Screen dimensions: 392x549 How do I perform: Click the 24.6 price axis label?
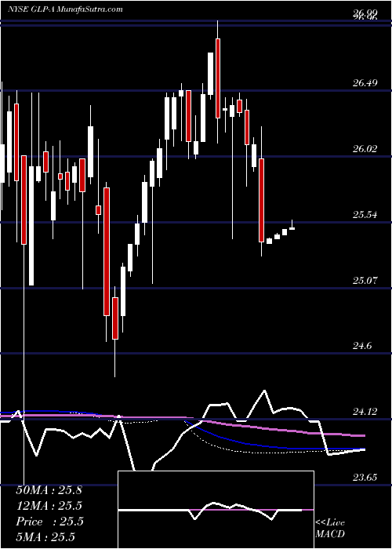click(362, 346)
